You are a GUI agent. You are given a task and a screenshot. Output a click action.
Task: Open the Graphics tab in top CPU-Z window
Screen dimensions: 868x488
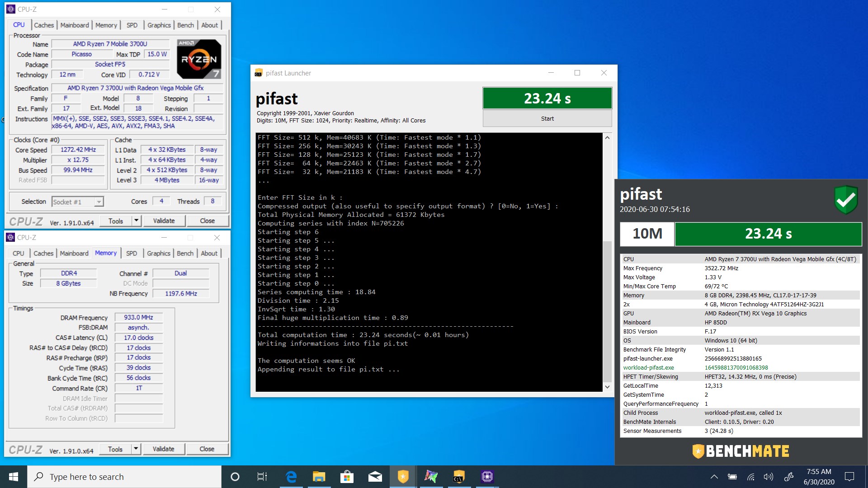tap(159, 25)
